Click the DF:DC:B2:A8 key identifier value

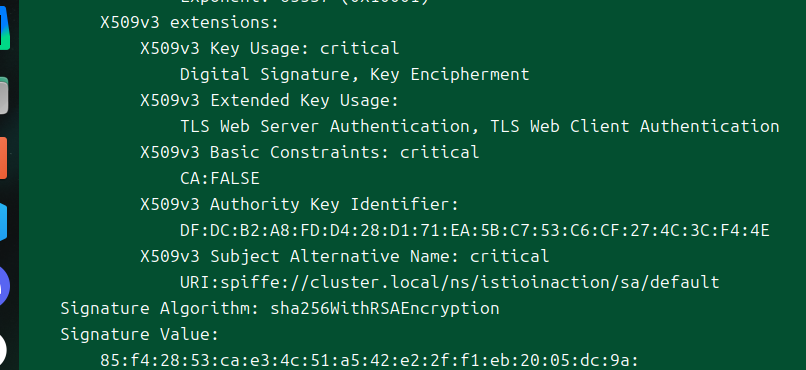474,230
